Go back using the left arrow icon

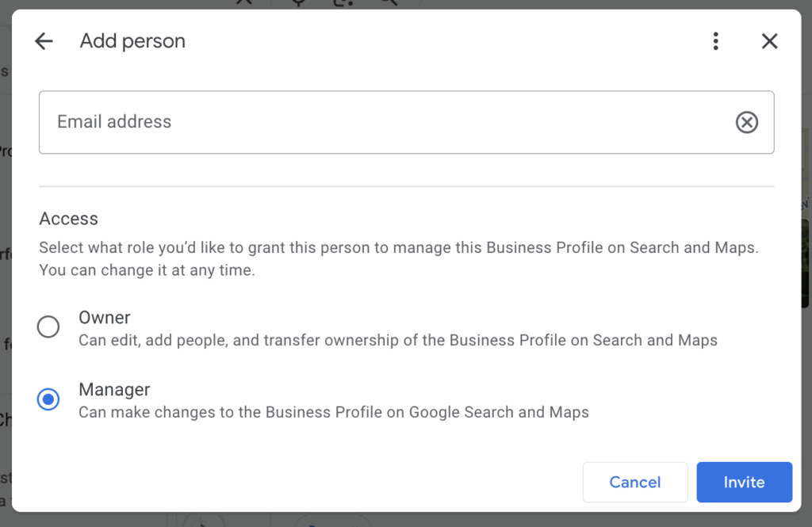[x=44, y=42]
